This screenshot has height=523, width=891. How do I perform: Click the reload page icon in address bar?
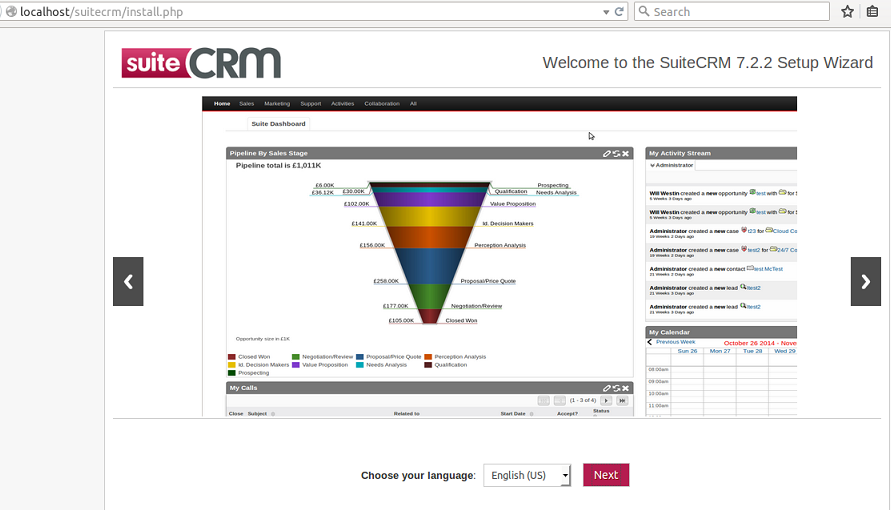(x=619, y=11)
